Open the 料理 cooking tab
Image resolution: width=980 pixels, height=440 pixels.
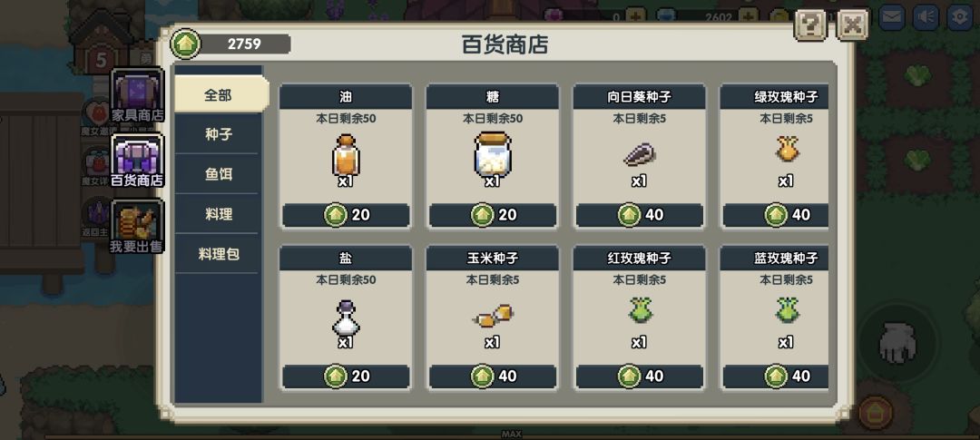tap(218, 214)
